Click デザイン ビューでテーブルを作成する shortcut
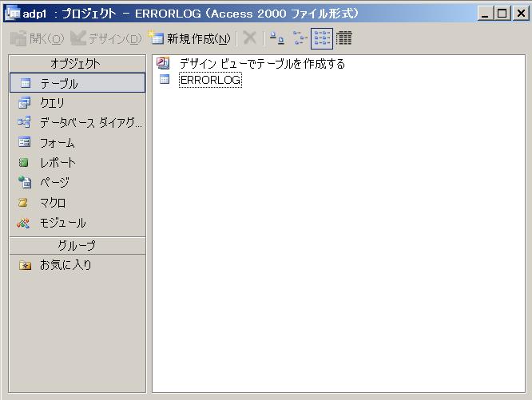The image size is (532, 400). tap(261, 64)
